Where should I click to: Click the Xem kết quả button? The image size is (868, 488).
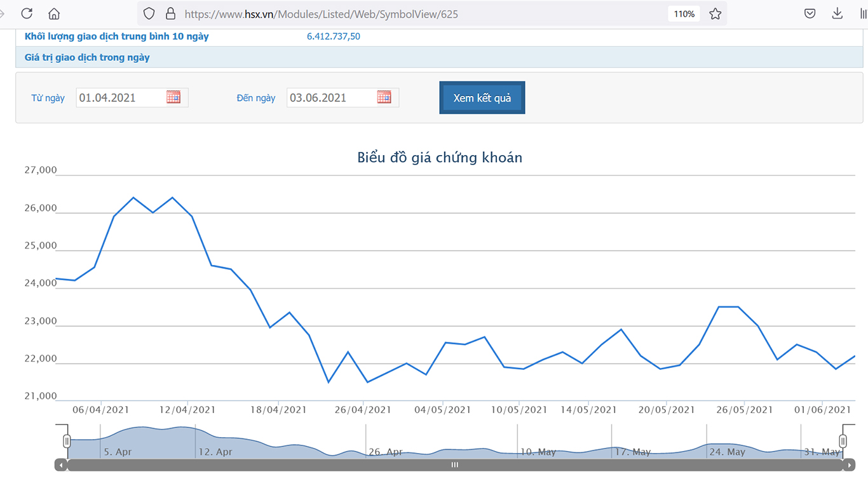pyautogui.click(x=482, y=98)
